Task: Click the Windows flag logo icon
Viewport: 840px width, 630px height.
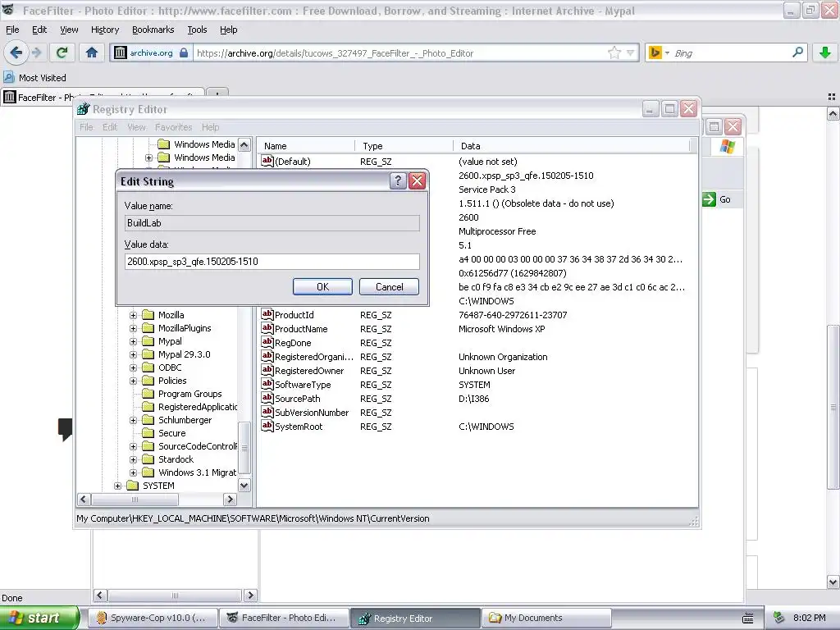Action: [728, 147]
